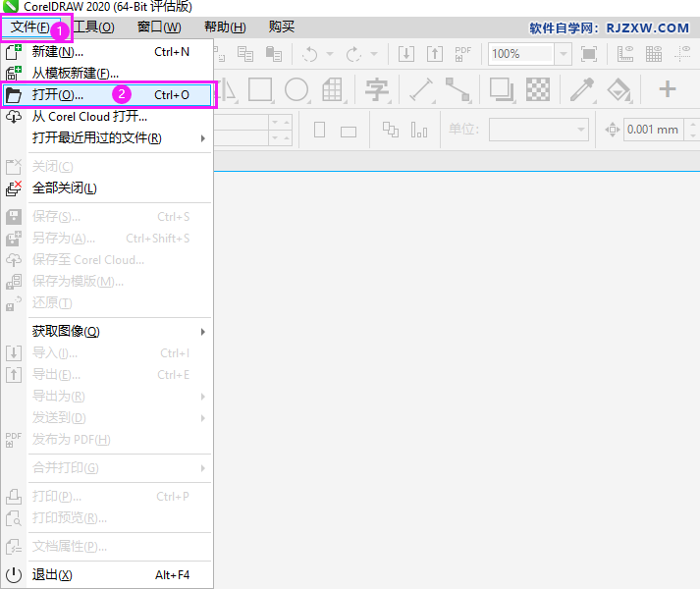Select the Drop Shadow tool
This screenshot has height=589, width=700.
(502, 89)
